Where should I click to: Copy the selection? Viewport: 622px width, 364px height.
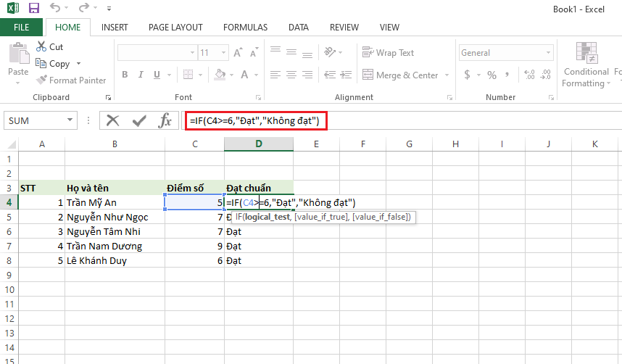click(x=53, y=64)
